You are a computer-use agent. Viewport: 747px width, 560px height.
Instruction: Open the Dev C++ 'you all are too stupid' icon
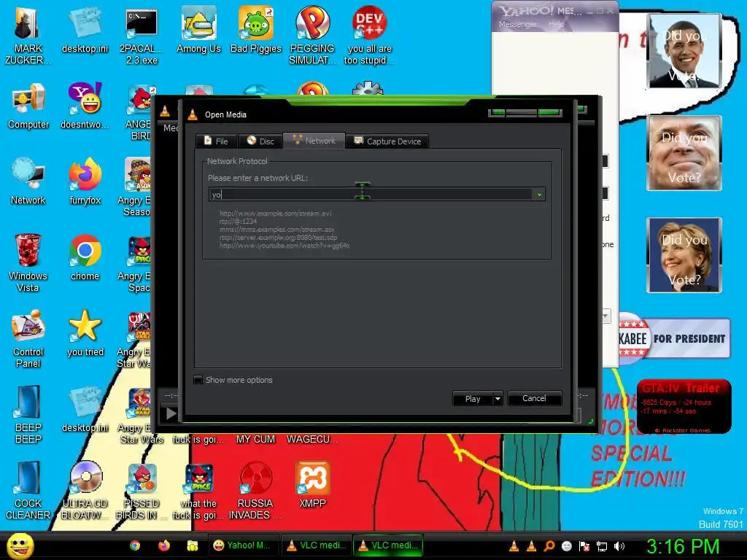coord(370,35)
